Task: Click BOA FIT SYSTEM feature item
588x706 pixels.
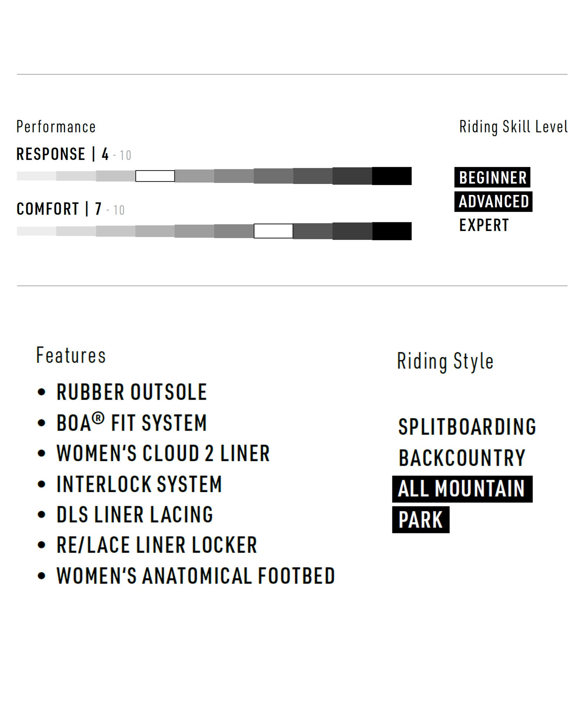Action: [132, 423]
